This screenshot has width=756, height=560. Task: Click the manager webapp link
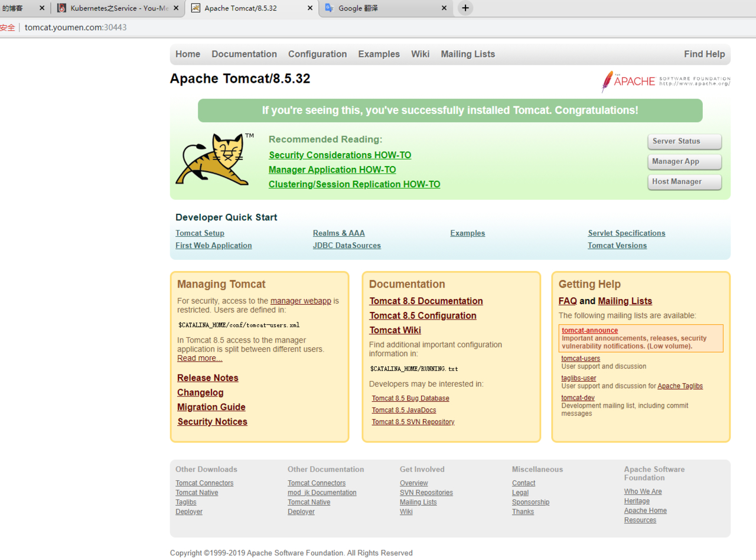tap(301, 301)
